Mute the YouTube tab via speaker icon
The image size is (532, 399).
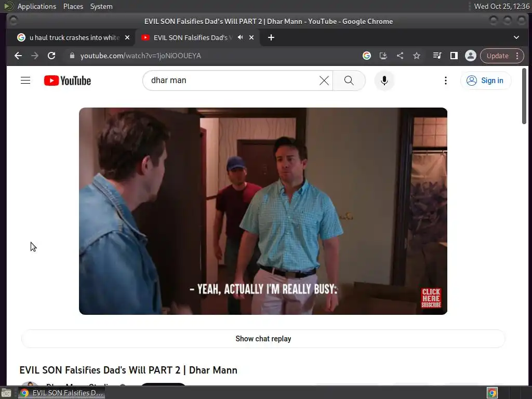point(240,37)
